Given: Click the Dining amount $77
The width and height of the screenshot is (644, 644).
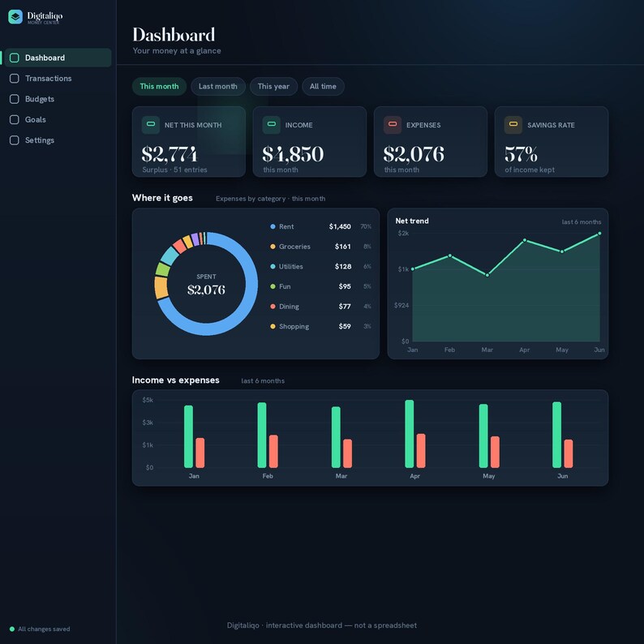Looking at the screenshot, I should click(x=345, y=307).
